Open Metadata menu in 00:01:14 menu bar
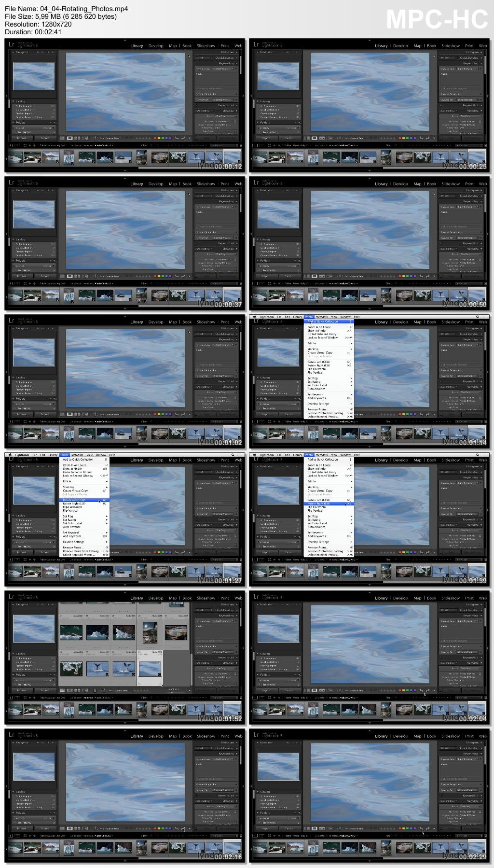This screenshot has height=868, width=494. coord(322,317)
